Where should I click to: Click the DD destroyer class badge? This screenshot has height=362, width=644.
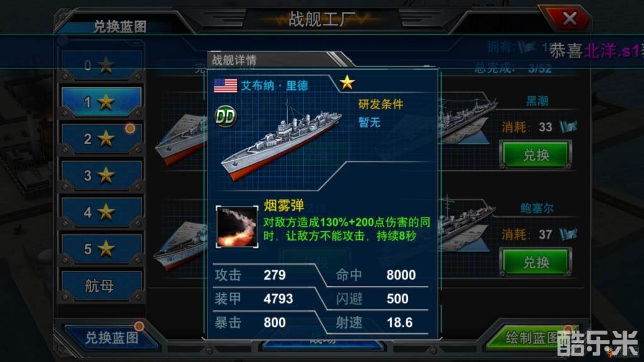tap(226, 116)
